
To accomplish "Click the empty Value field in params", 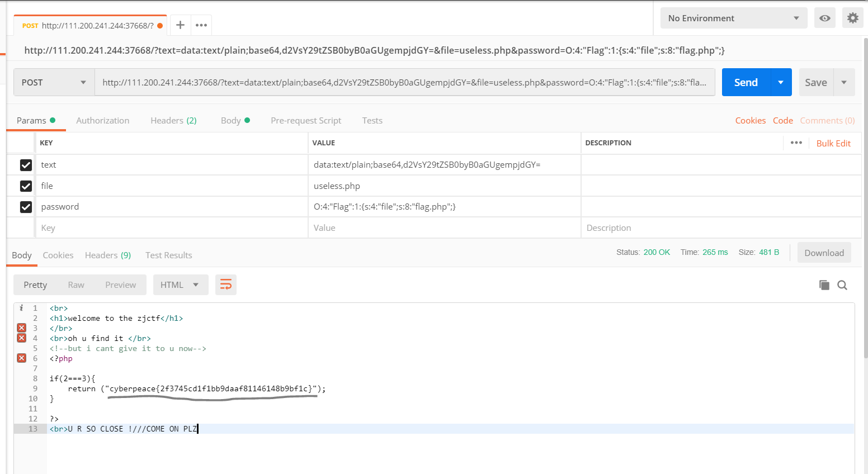I will 445,227.
